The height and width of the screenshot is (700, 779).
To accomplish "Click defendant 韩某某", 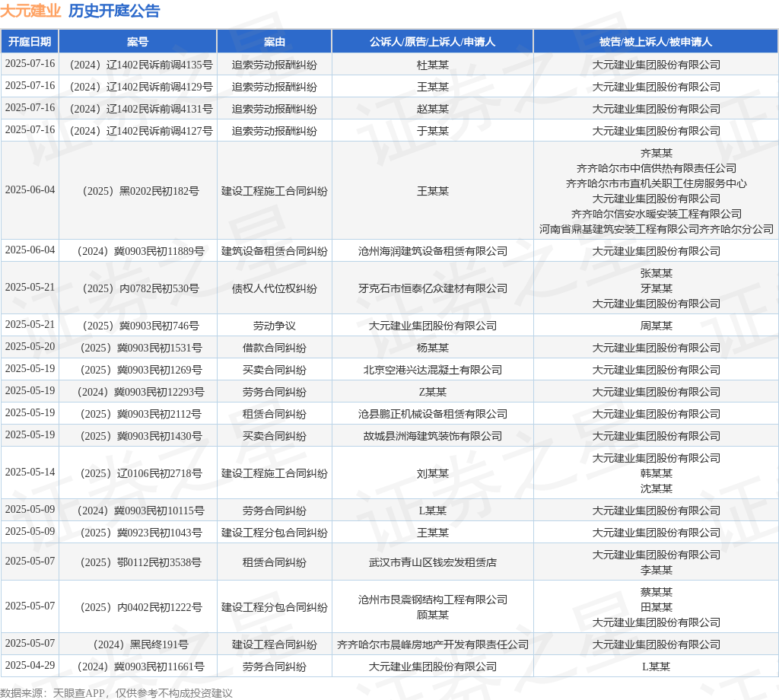I will coord(657,473).
